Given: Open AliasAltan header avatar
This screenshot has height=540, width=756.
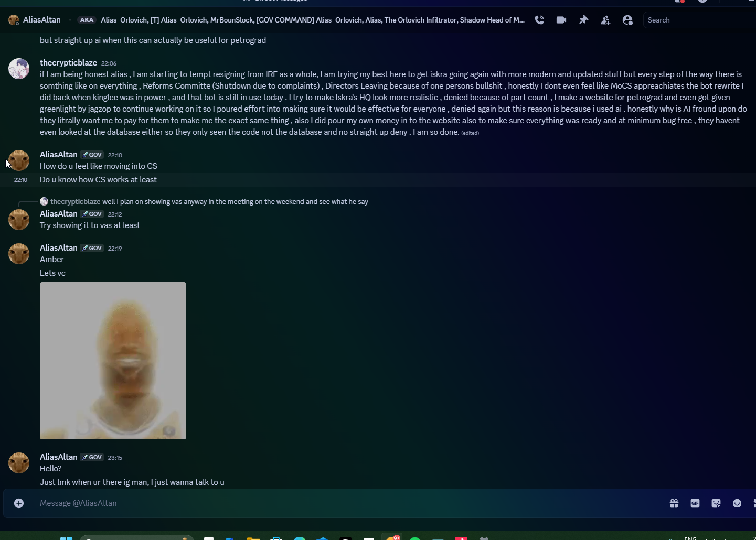Looking at the screenshot, I should pos(14,20).
